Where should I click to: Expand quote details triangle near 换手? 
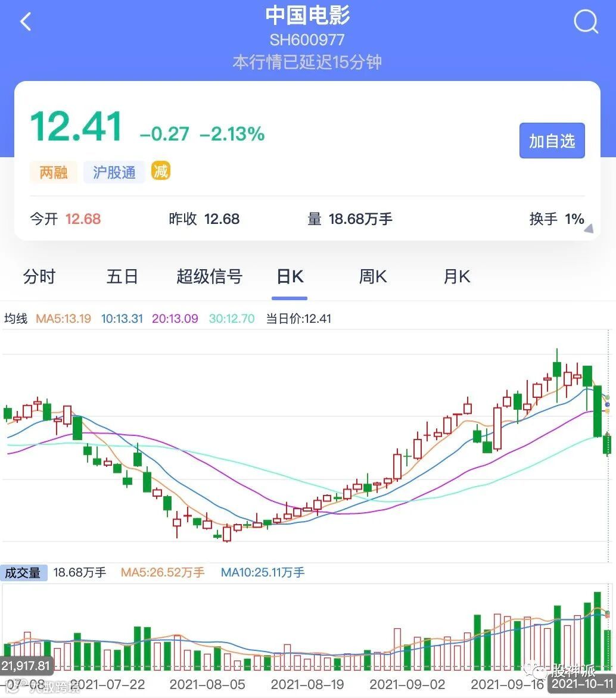pyautogui.click(x=589, y=229)
